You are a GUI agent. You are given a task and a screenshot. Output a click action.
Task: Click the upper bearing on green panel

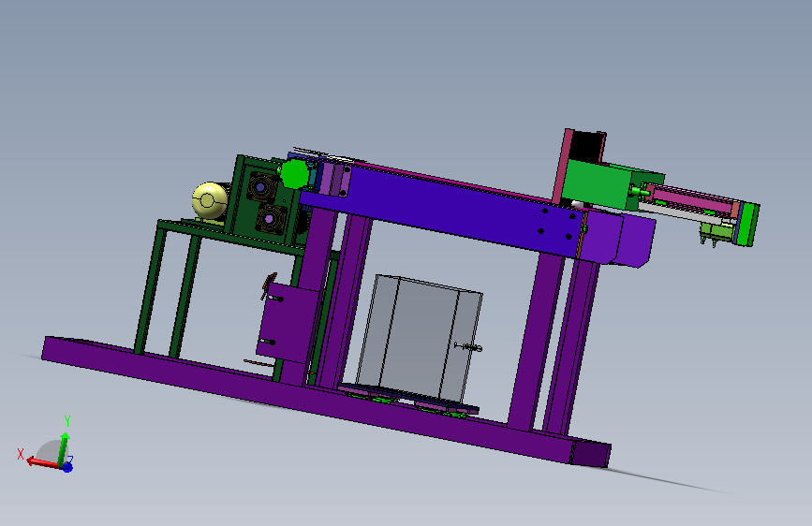click(260, 186)
